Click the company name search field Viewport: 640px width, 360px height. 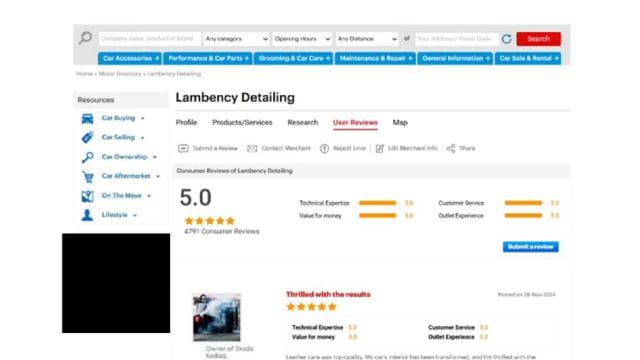(149, 39)
